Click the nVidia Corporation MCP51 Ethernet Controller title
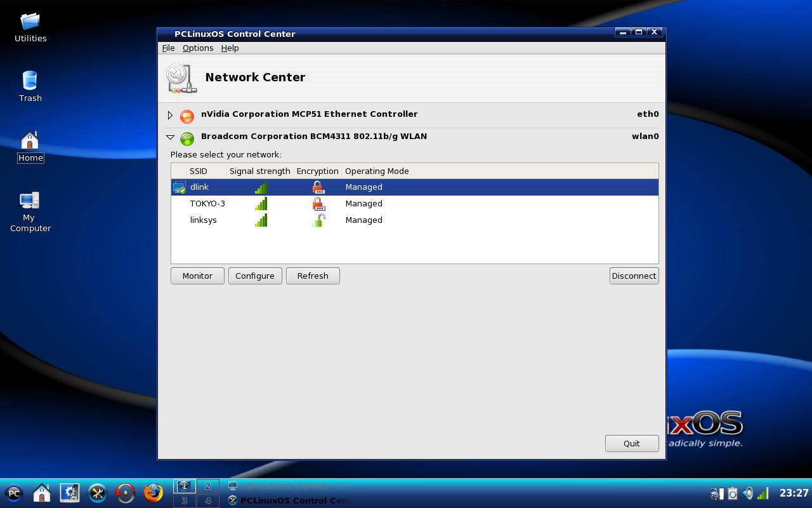The width and height of the screenshot is (812, 508). click(x=309, y=114)
